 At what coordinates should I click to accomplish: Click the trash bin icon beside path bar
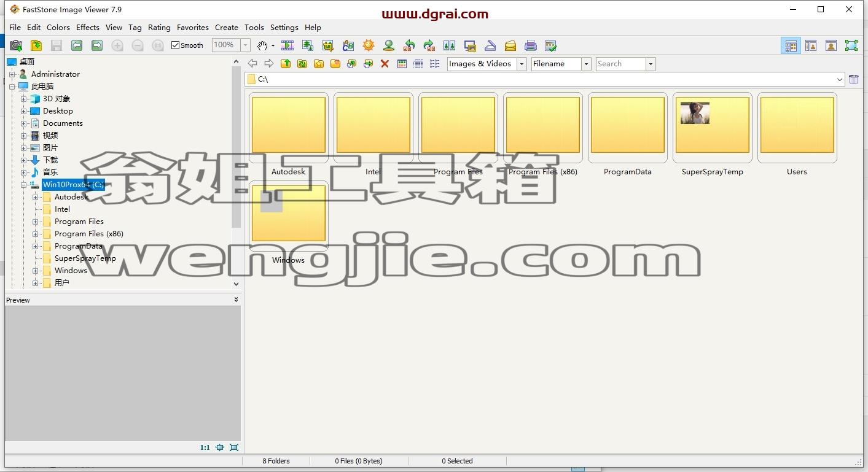(853, 79)
